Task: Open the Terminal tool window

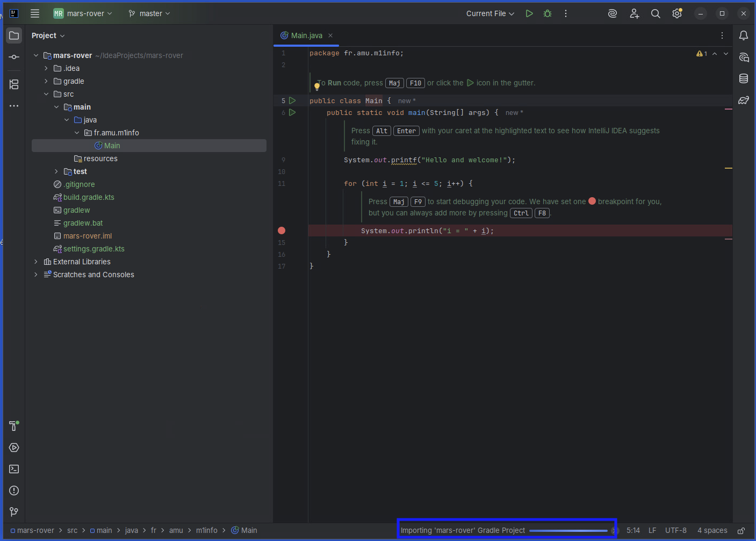Action: pos(14,469)
